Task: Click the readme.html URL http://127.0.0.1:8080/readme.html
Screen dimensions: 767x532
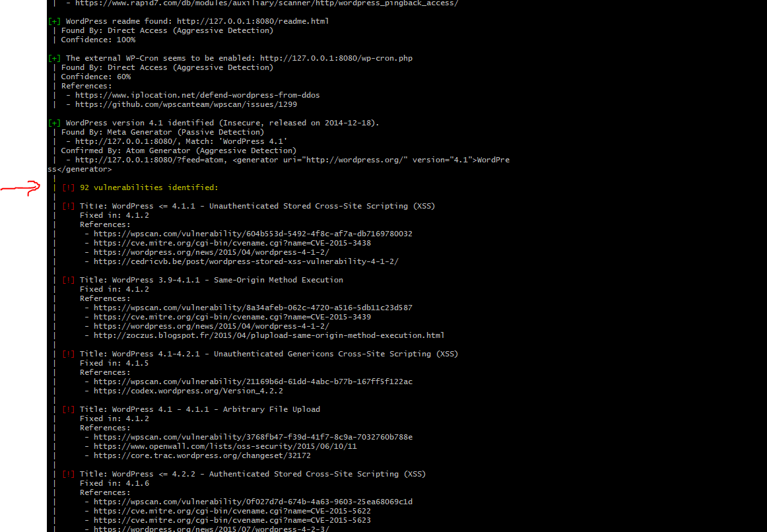Action: click(x=253, y=21)
